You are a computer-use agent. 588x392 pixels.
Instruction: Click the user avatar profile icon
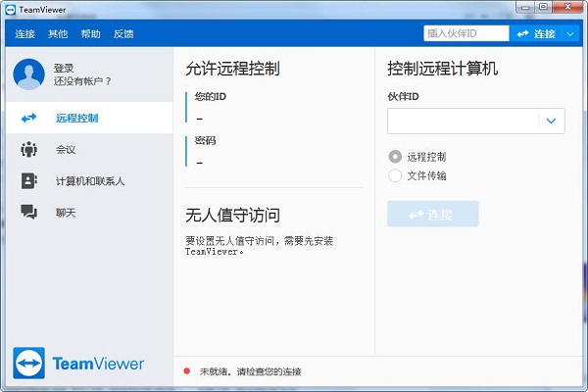[29, 73]
